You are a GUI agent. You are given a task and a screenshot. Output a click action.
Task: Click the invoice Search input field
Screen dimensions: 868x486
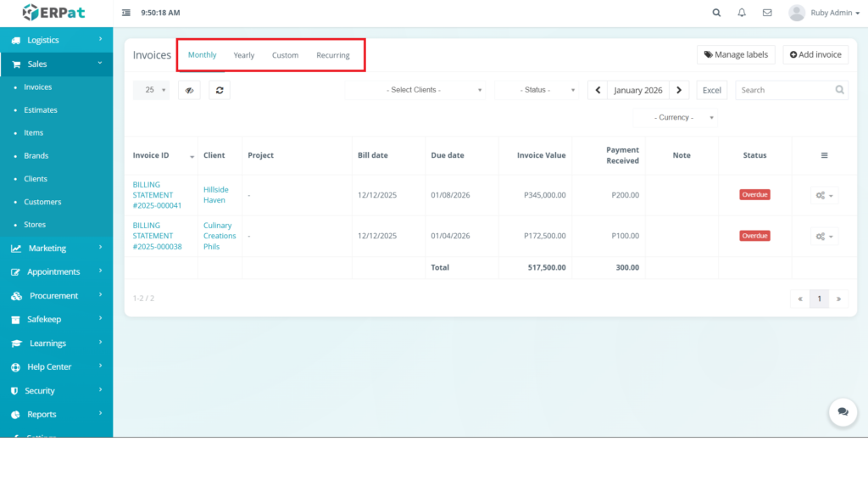coord(784,90)
